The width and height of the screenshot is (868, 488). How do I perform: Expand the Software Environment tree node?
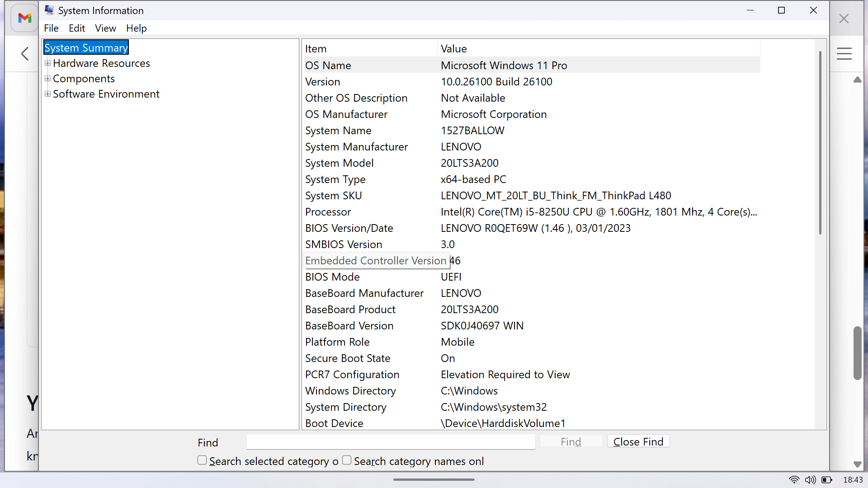click(47, 94)
